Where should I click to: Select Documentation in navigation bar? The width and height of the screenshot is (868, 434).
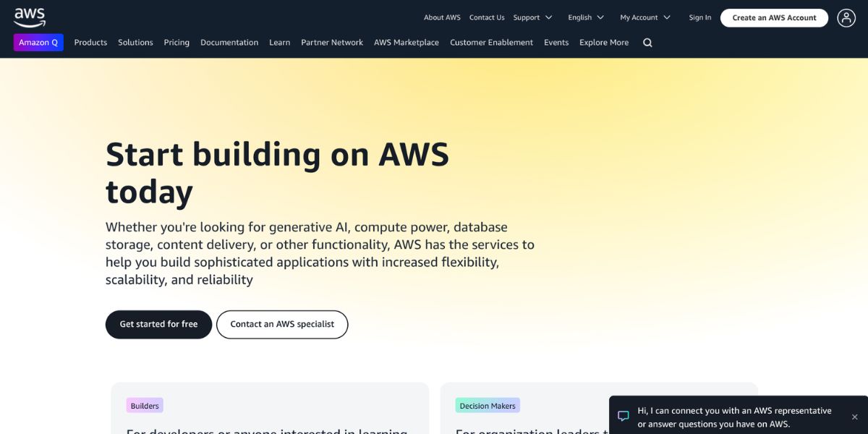(x=229, y=43)
